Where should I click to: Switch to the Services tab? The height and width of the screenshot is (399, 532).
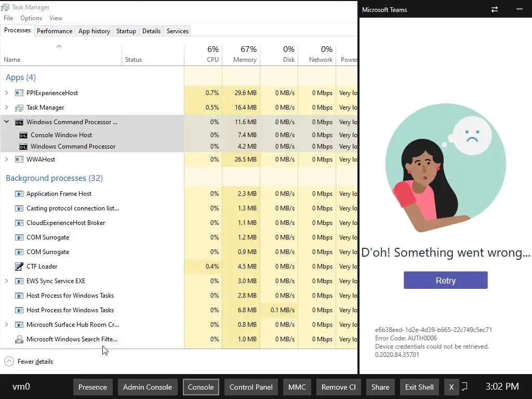pyautogui.click(x=178, y=31)
